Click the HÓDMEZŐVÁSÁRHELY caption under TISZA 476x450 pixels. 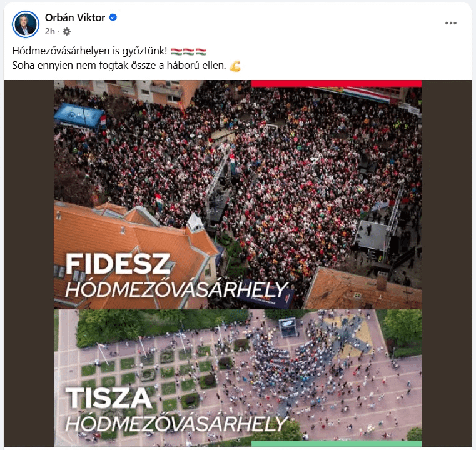(176, 424)
